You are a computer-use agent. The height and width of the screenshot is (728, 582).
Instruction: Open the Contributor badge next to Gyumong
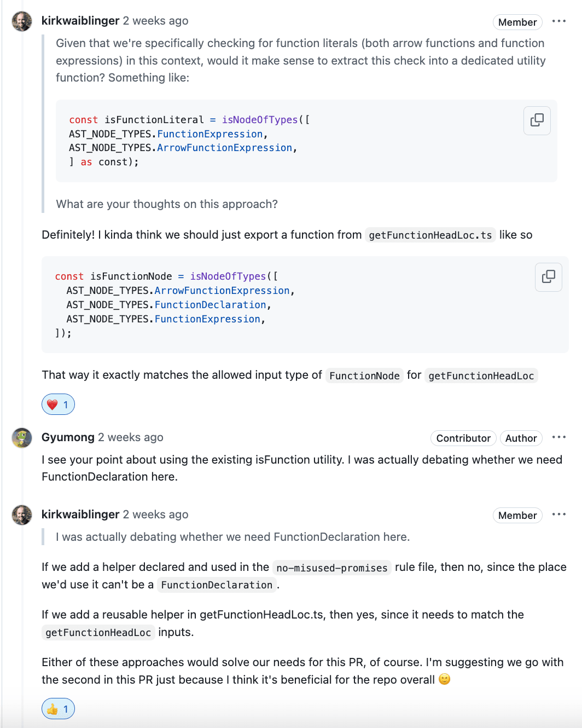click(x=463, y=438)
